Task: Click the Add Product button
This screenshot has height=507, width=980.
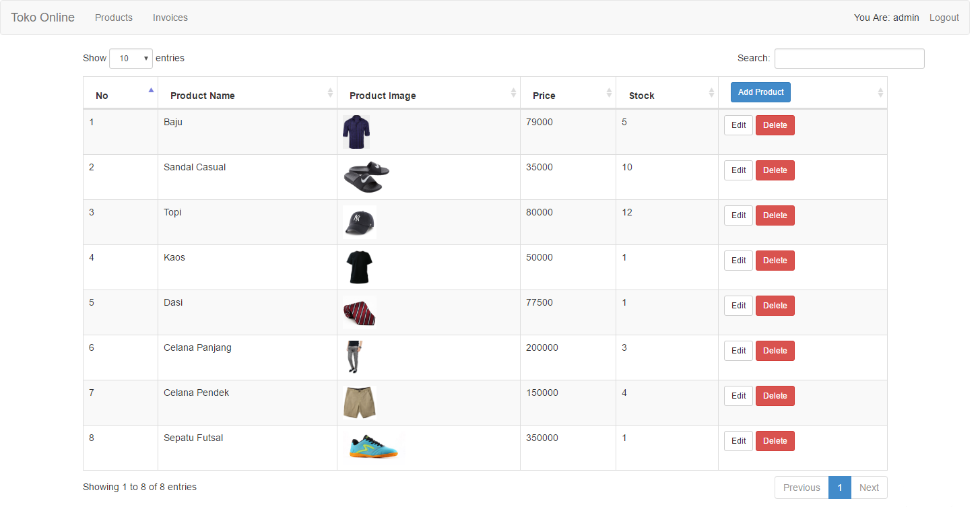Action: [760, 92]
